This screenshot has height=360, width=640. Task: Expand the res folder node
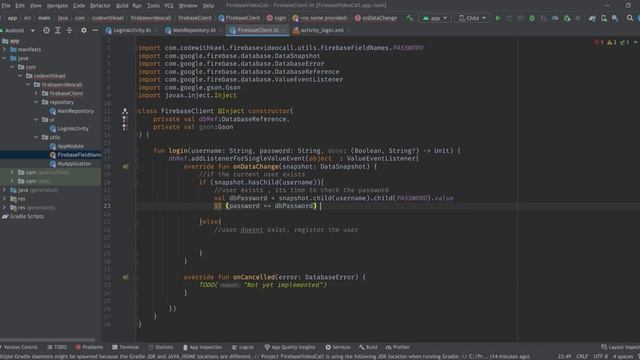tap(4, 199)
